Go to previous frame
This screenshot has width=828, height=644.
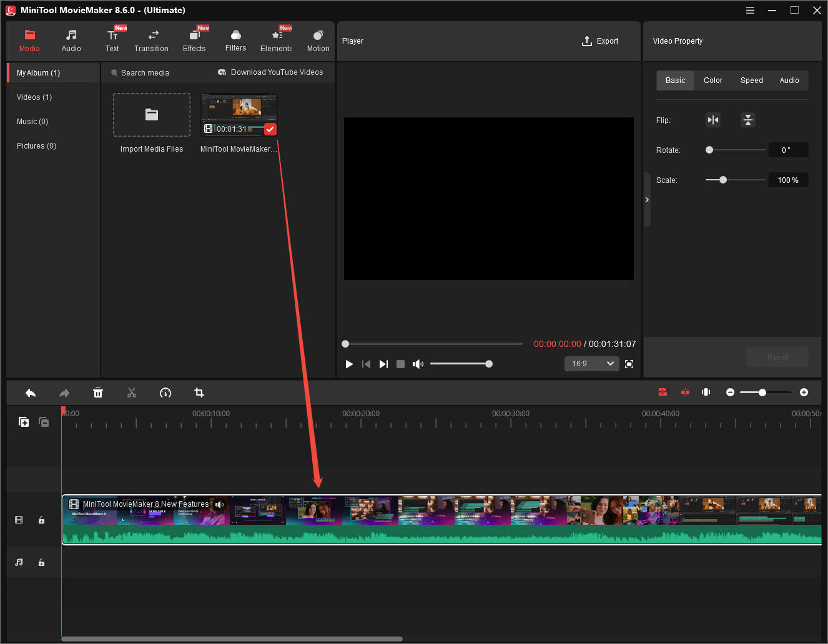367,364
